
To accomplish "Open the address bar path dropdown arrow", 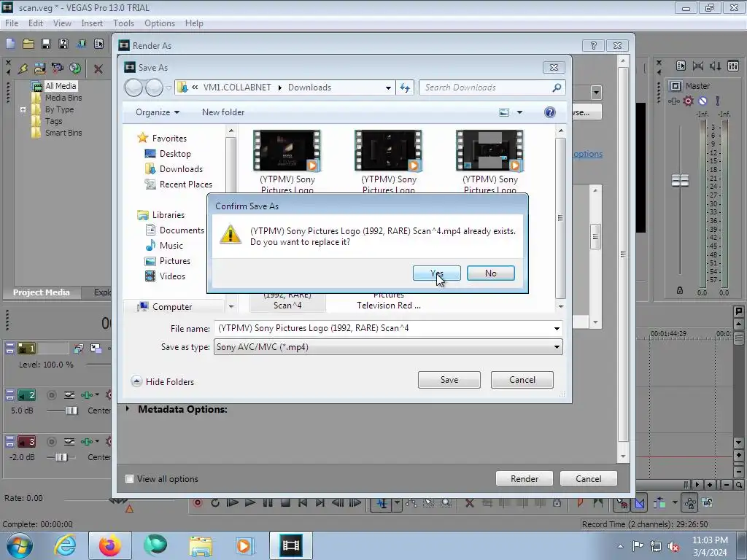I will 388,87.
